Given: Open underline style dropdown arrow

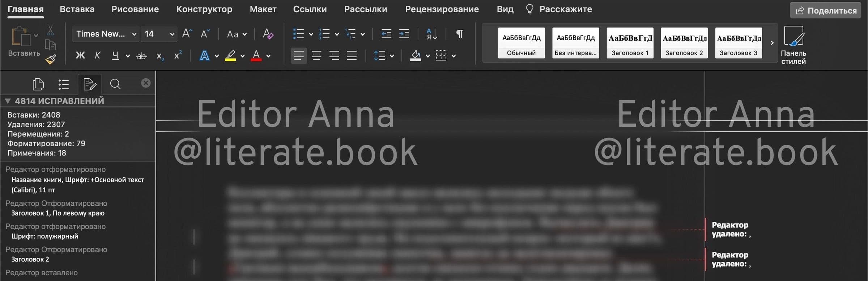Looking at the screenshot, I should tap(128, 56).
